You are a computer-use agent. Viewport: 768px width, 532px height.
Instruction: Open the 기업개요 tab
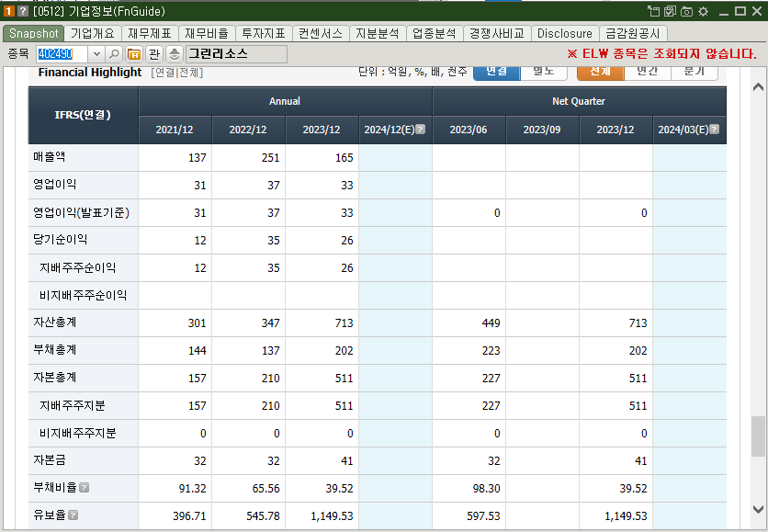tap(93, 33)
